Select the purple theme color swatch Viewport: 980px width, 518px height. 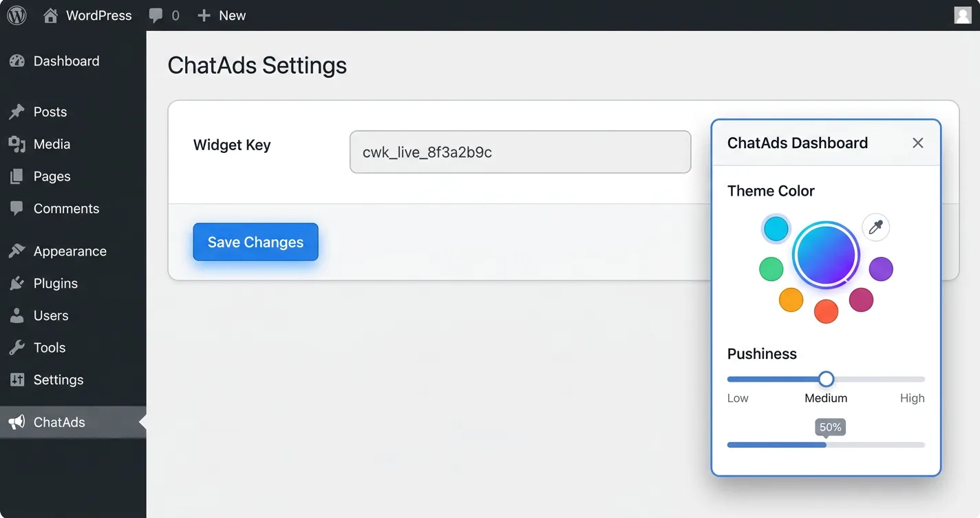[x=881, y=269]
